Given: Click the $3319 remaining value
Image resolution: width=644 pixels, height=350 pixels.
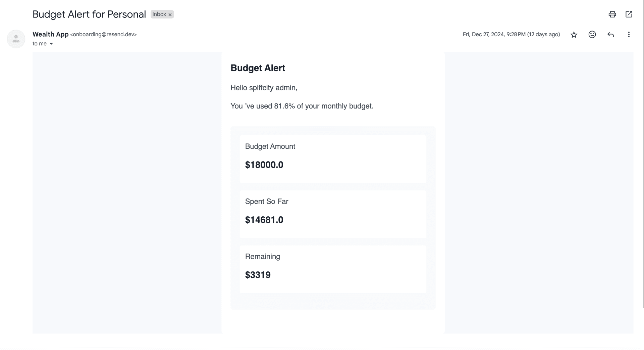Looking at the screenshot, I should 258,275.
